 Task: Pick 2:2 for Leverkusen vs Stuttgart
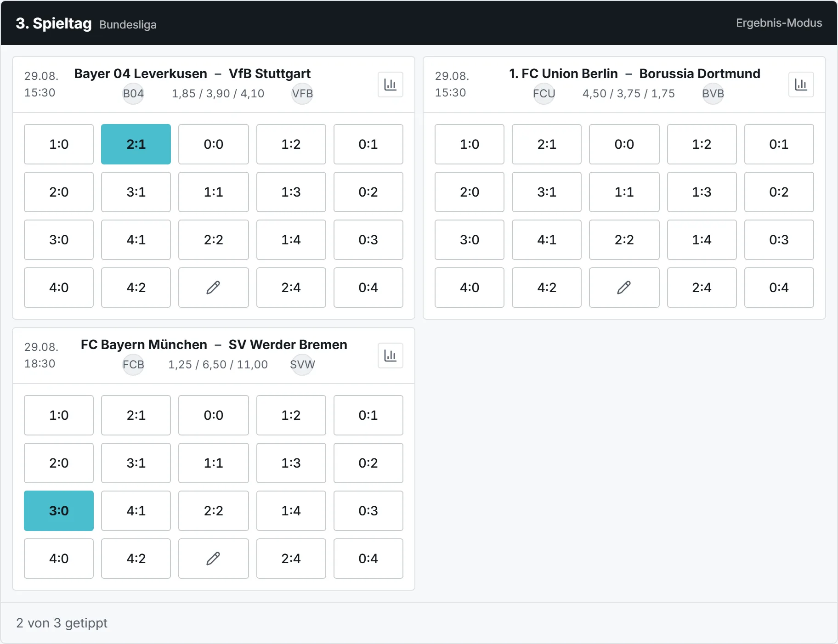(213, 240)
